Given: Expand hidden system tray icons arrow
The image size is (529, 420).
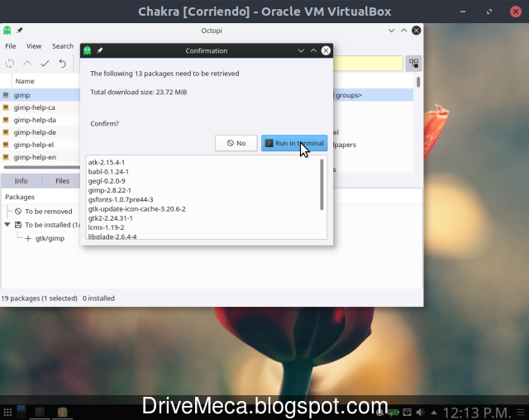Looking at the screenshot, I should click(x=434, y=413).
